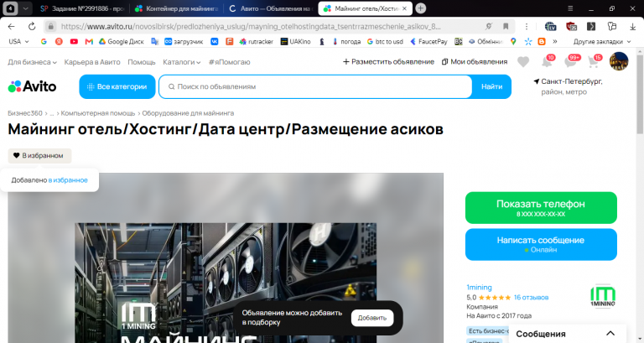Click Показать телефон

pos(541,208)
